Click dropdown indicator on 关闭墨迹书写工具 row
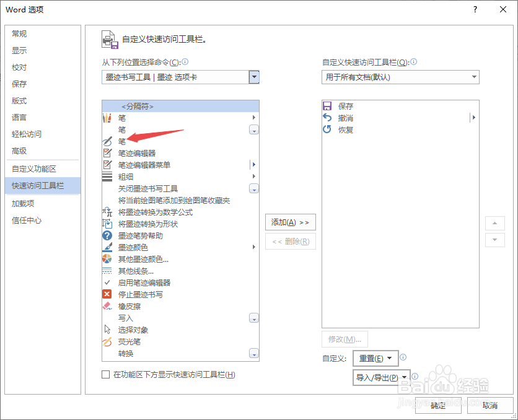This screenshot has width=518, height=420. coord(253,189)
